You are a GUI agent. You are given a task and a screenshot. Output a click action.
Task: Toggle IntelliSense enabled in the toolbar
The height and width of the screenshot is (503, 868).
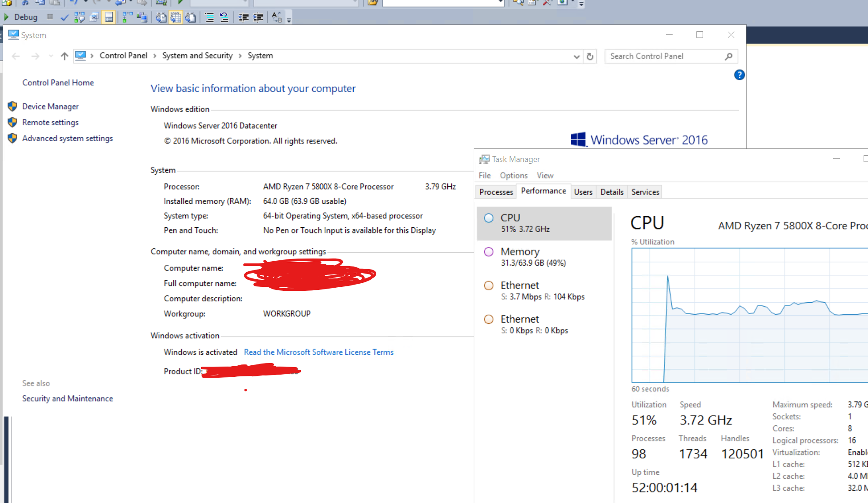tap(108, 17)
